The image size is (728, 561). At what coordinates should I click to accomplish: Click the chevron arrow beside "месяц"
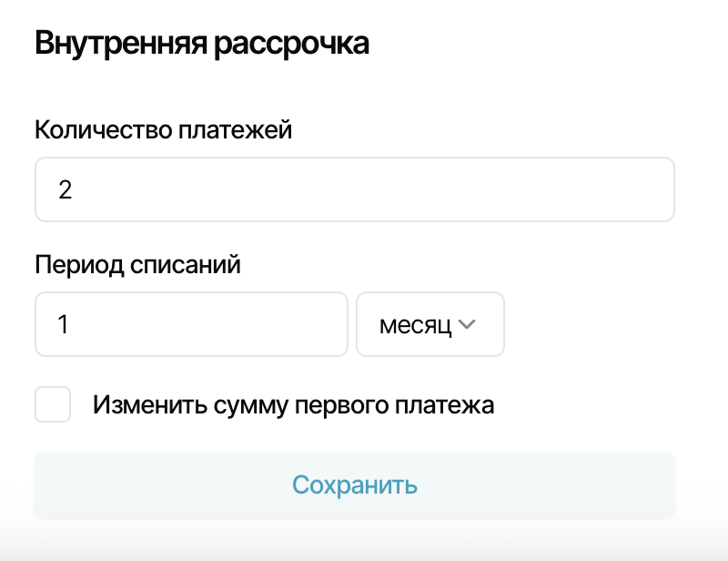[x=469, y=325]
